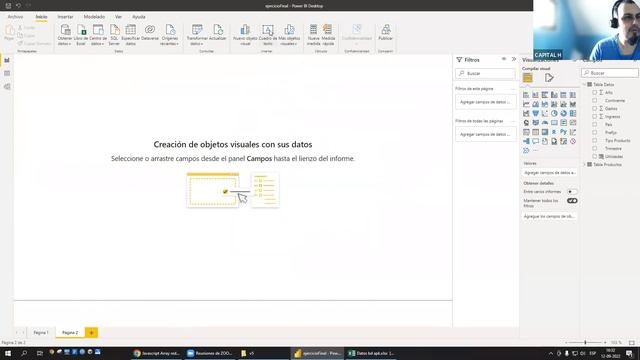The width and height of the screenshot is (640, 360).
Task: Select the table visual
Action: [536, 132]
